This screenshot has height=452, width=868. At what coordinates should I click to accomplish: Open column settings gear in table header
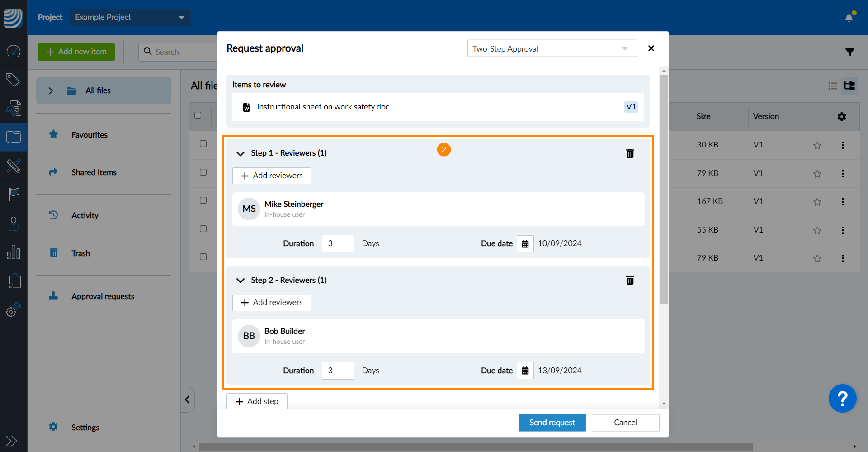tap(841, 117)
